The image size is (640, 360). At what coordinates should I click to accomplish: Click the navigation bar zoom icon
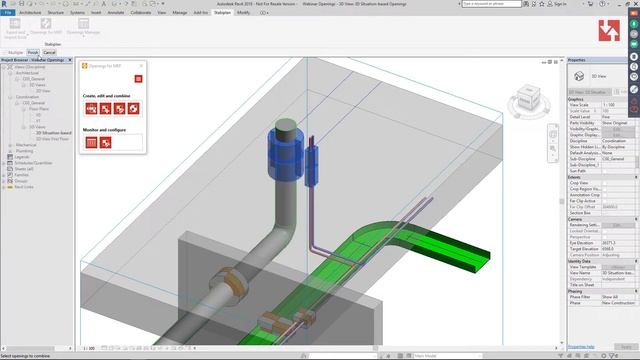[553, 149]
